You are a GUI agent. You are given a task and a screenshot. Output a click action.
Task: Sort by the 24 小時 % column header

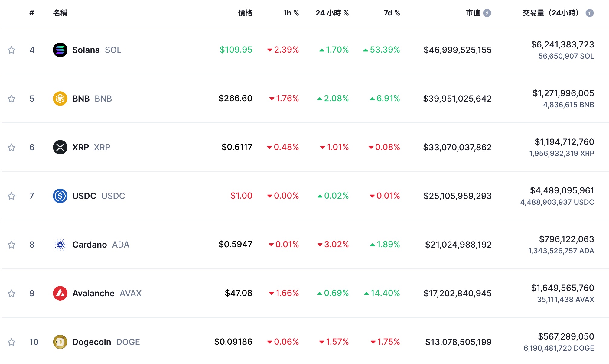click(332, 13)
